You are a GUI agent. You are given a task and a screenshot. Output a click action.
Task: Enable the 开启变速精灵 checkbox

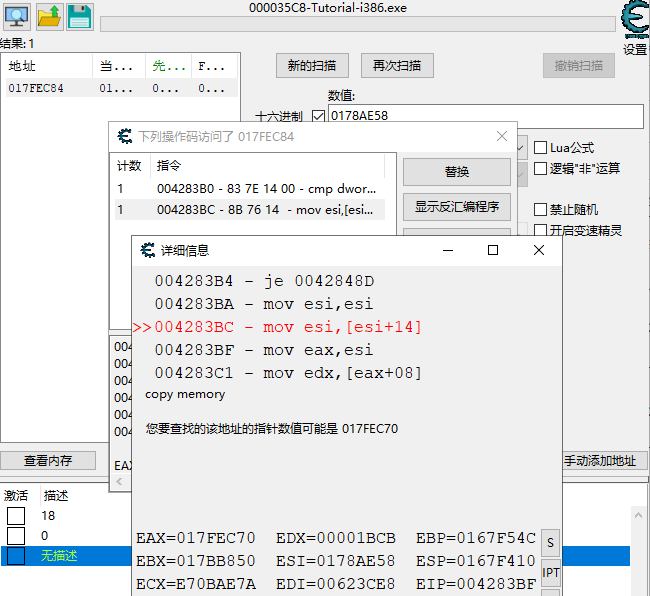point(540,230)
